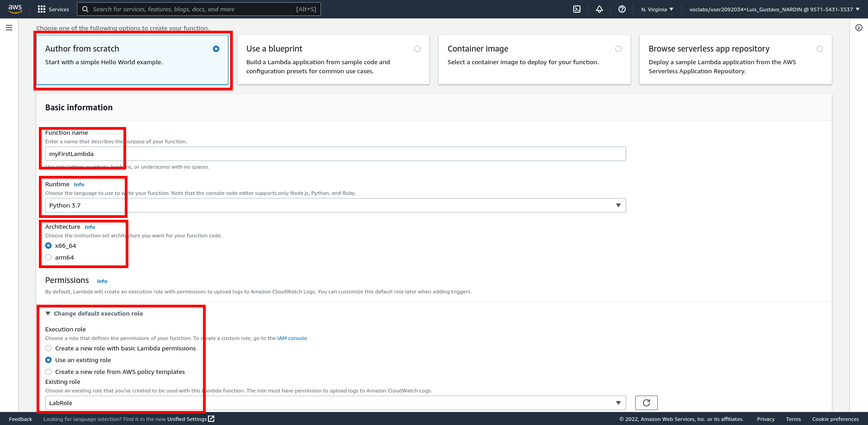868x425 pixels.
Task: Launch CloudShell from the top bar
Action: tap(577, 9)
